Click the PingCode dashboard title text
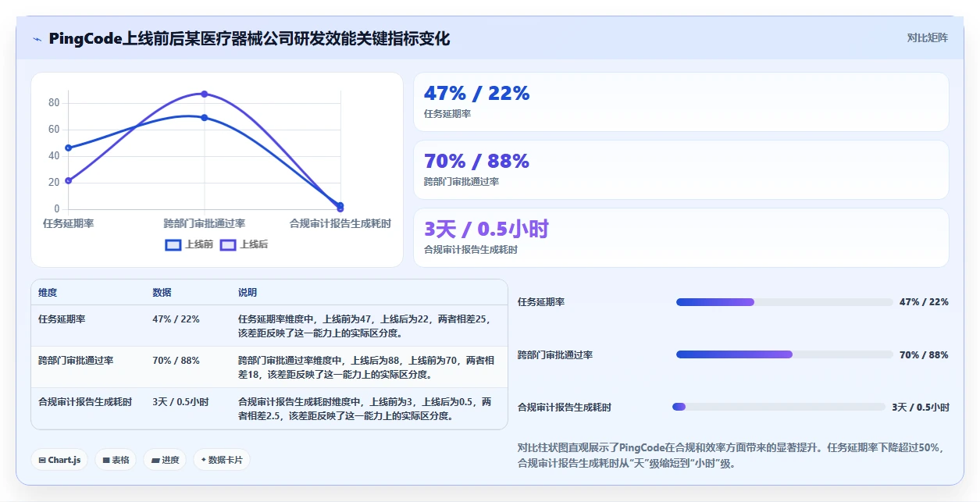Viewport: 980px width, 502px height. click(x=249, y=38)
